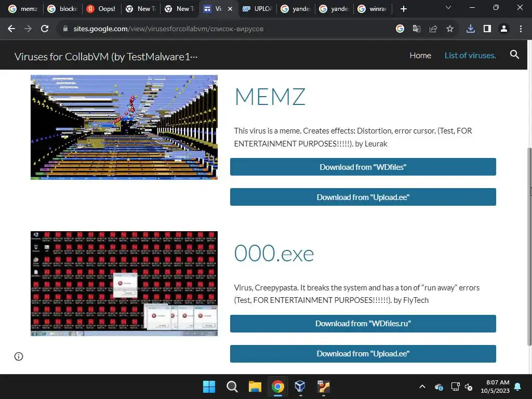Screen dimensions: 532x399
Task: Open the site search magnifier
Action: tap(514, 55)
